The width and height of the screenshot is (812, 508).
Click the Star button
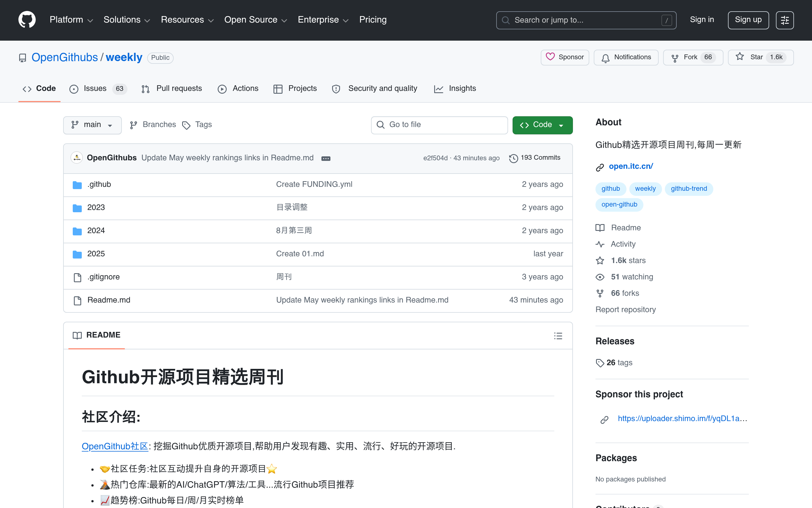pyautogui.click(x=760, y=58)
